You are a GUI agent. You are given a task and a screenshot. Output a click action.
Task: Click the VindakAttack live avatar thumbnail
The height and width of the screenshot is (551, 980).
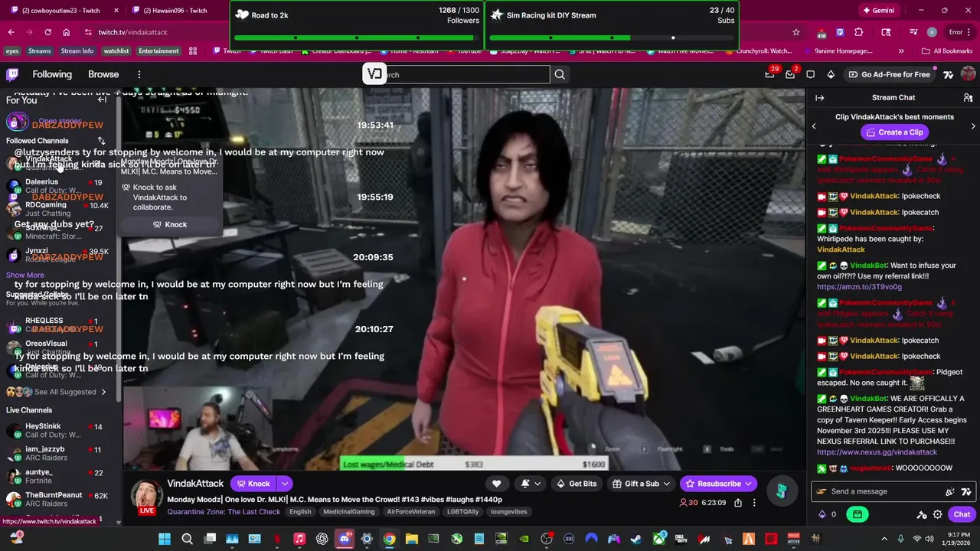point(147,497)
